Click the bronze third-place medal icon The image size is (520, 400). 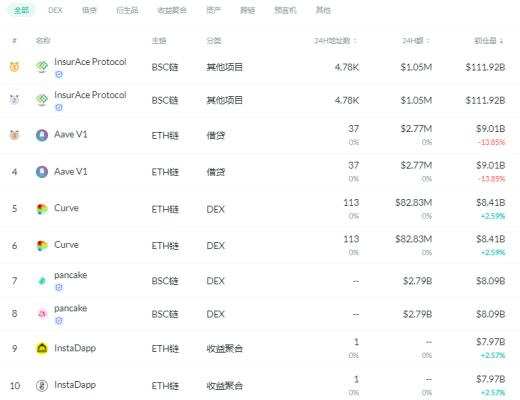click(14, 135)
